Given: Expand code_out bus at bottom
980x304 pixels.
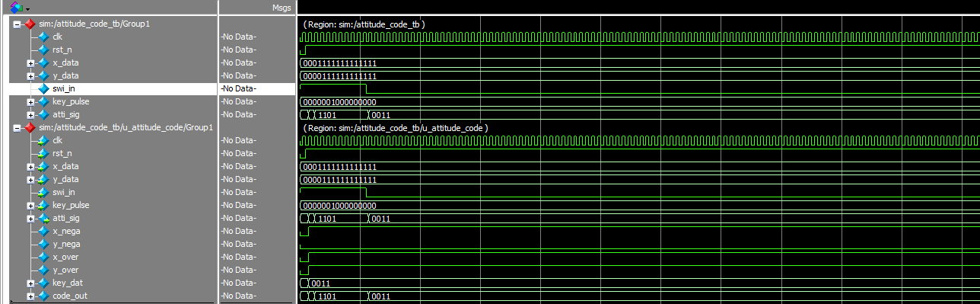Looking at the screenshot, I should [x=30, y=296].
